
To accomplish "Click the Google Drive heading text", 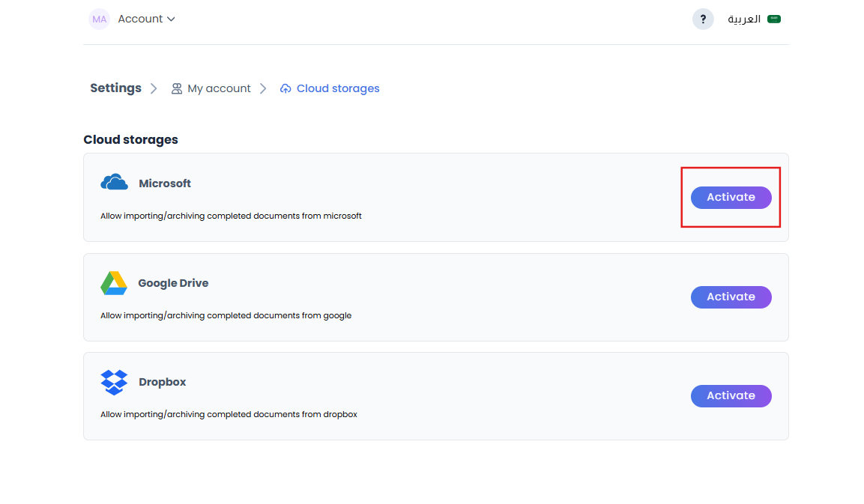I will 173,283.
